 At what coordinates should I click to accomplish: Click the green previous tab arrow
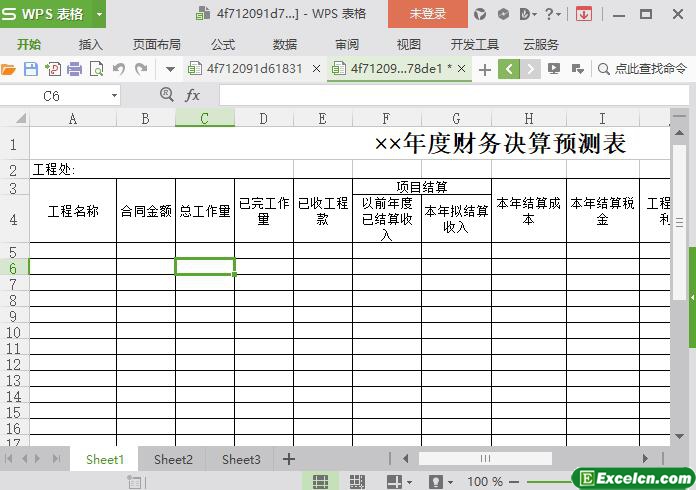click(x=509, y=69)
